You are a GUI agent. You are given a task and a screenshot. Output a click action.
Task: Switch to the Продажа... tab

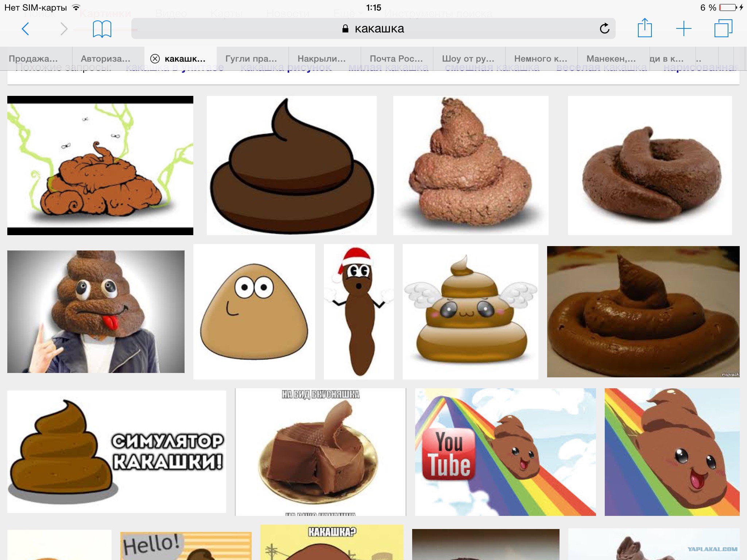34,59
